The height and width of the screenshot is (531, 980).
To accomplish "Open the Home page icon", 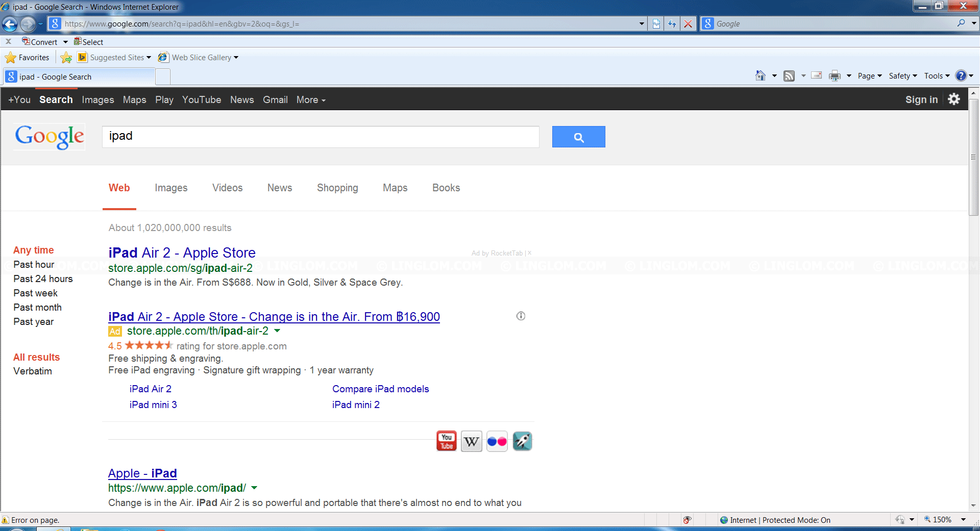I will [761, 75].
